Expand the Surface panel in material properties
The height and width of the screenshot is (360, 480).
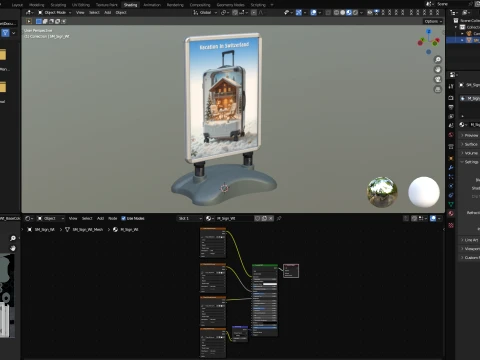[469, 144]
